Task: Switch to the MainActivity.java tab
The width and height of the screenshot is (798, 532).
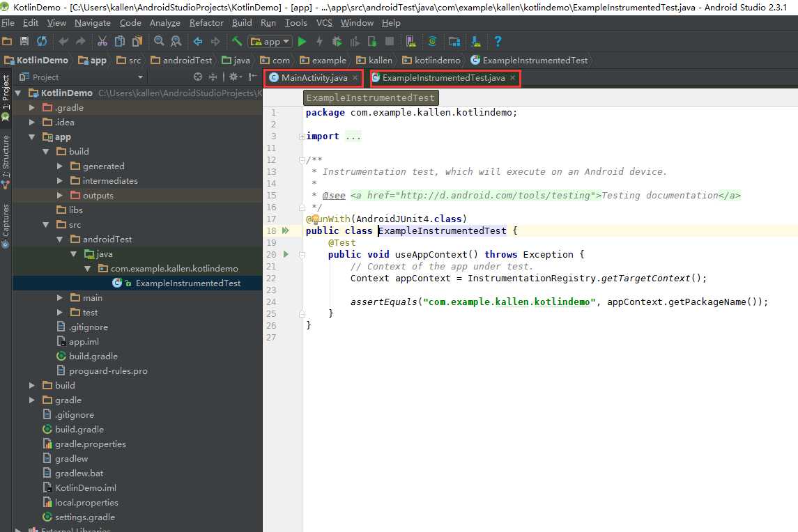Action: pos(314,78)
